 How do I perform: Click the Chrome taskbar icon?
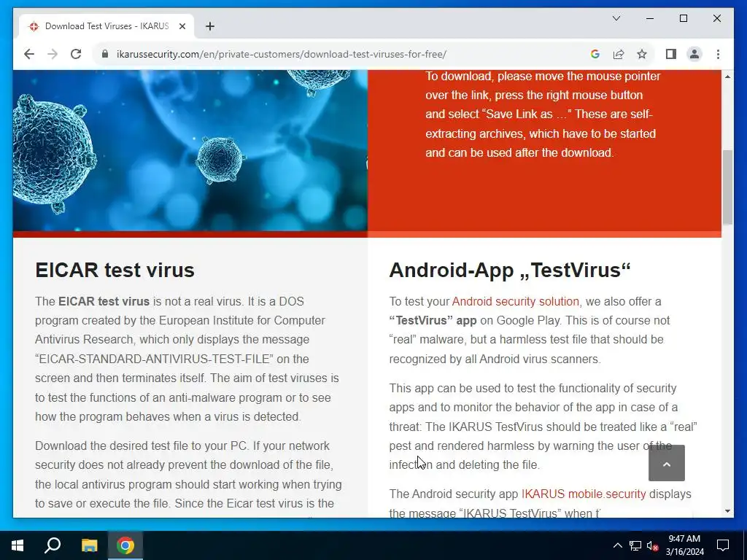pyautogui.click(x=125, y=545)
